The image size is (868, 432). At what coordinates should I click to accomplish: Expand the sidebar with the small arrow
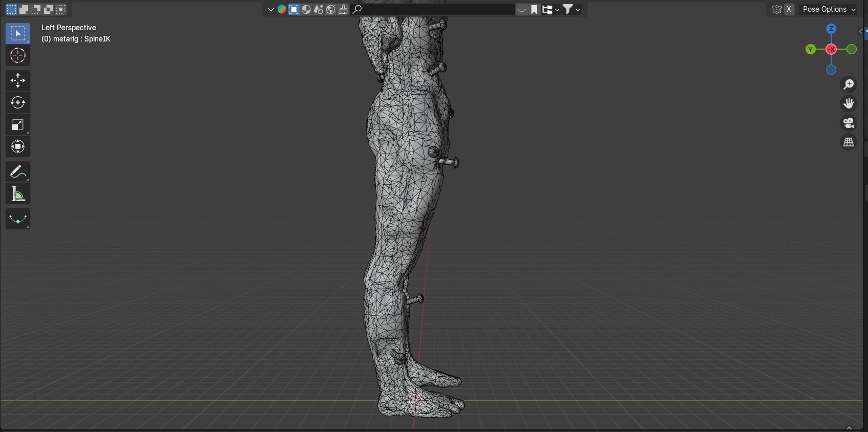pyautogui.click(x=861, y=31)
